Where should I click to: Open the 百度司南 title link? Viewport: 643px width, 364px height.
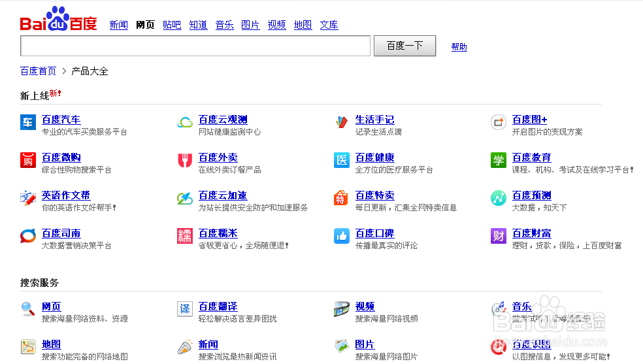[x=61, y=233]
